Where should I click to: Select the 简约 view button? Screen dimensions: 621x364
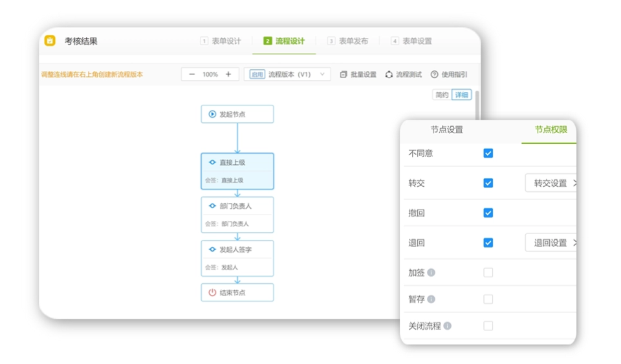[442, 95]
